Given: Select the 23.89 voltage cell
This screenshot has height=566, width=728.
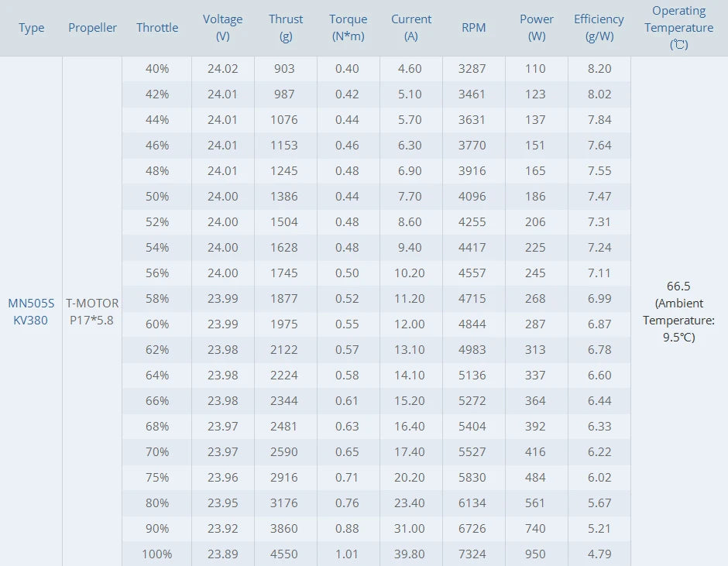Looking at the screenshot, I should [223, 554].
